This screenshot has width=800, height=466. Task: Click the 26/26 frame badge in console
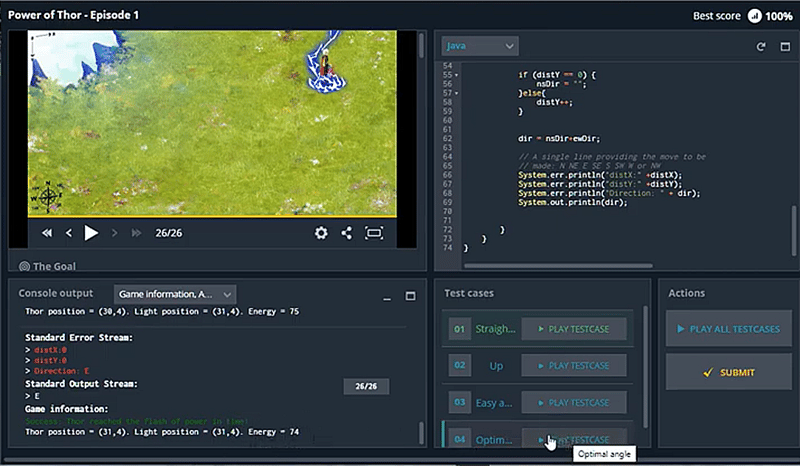click(366, 386)
